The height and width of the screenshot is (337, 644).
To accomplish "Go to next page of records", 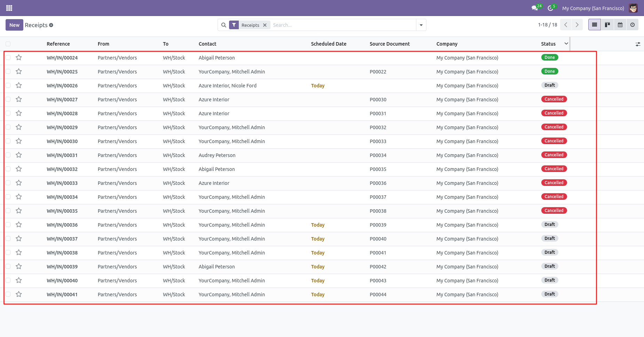I will coord(577,25).
